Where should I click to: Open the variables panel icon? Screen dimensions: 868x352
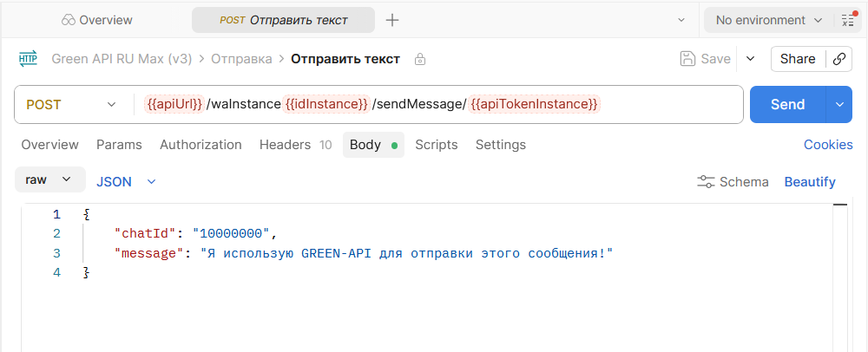[849, 20]
